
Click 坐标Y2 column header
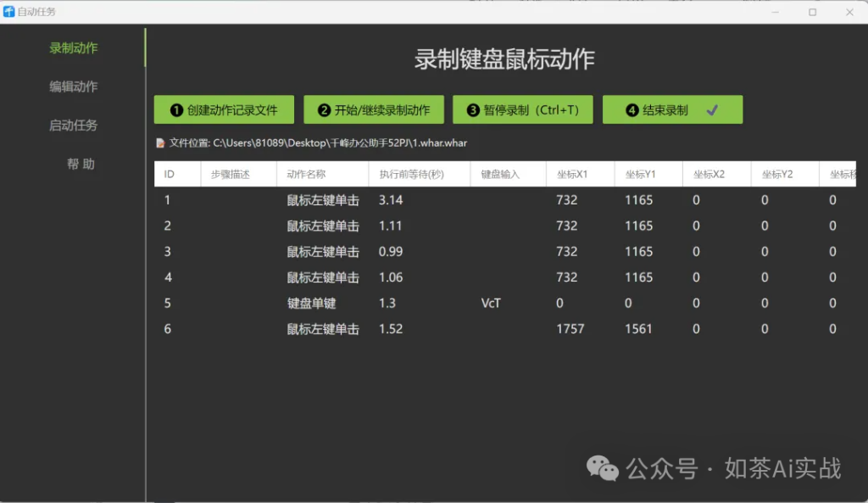click(x=784, y=174)
